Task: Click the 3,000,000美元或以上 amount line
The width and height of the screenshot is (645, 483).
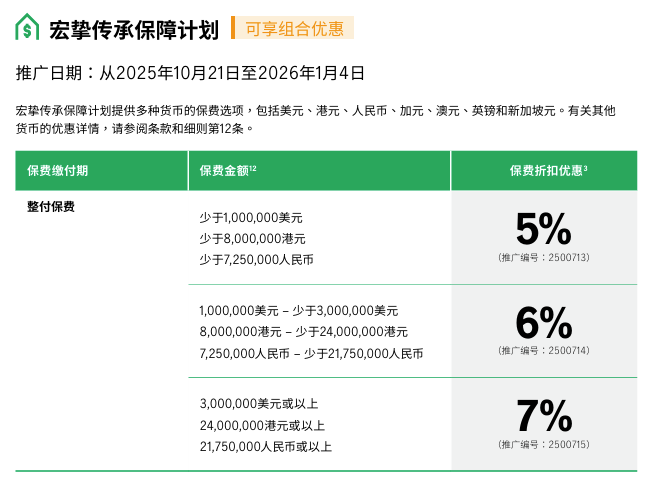Action: click(x=258, y=404)
